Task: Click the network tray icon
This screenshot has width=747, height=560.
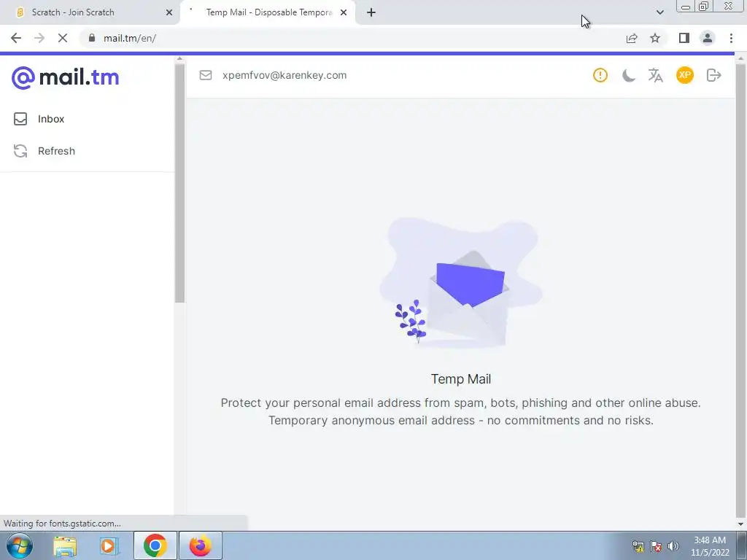Action: pos(638,546)
